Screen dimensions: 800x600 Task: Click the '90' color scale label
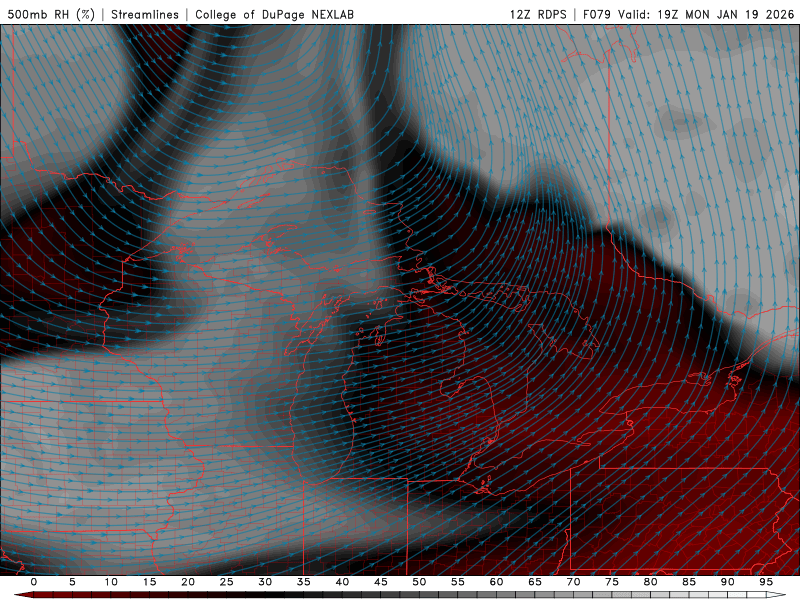pyautogui.click(x=727, y=582)
